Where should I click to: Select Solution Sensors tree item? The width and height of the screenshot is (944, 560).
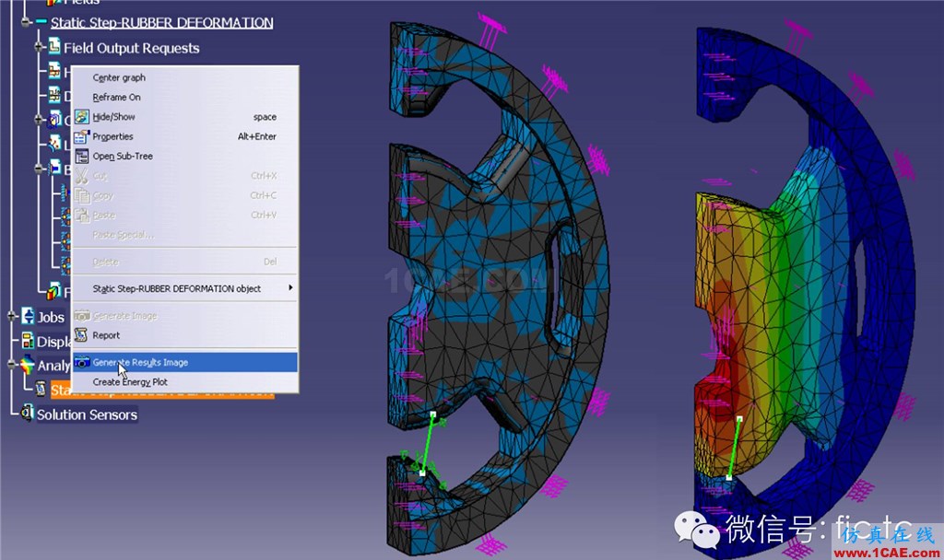[87, 414]
